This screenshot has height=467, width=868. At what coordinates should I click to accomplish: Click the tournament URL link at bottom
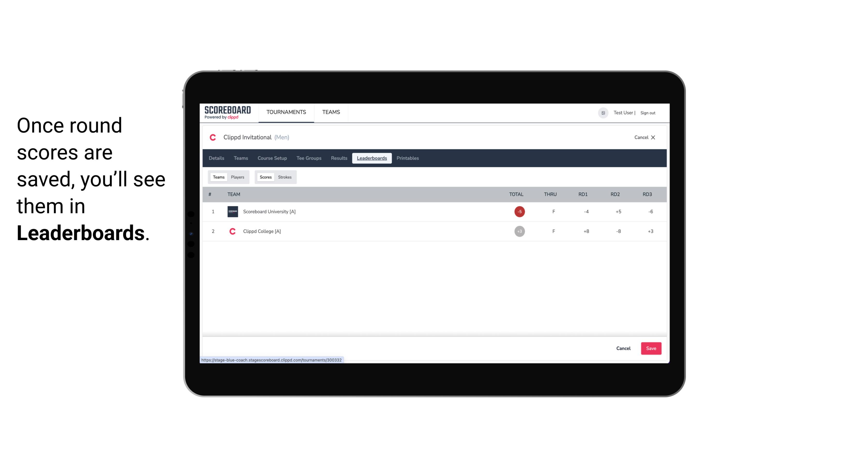[272, 360]
